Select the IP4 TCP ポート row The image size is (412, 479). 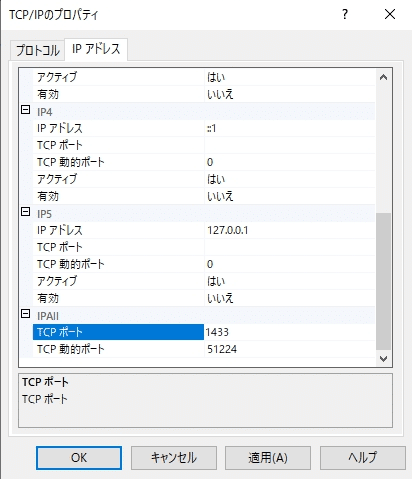tap(204, 145)
